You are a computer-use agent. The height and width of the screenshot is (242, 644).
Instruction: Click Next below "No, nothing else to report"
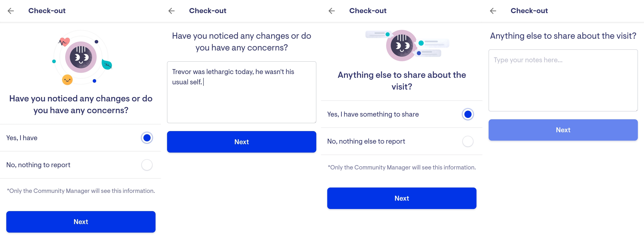pyautogui.click(x=402, y=198)
